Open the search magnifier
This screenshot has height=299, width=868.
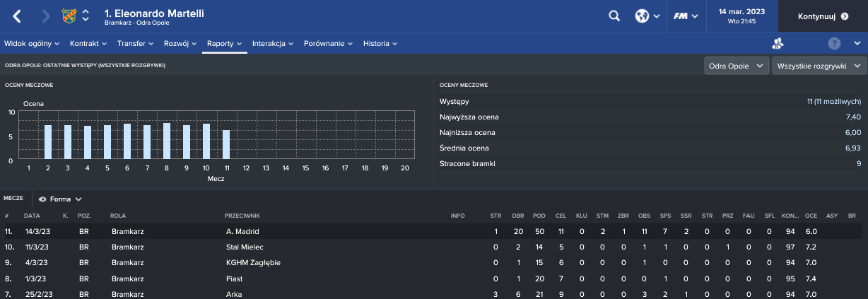(614, 16)
